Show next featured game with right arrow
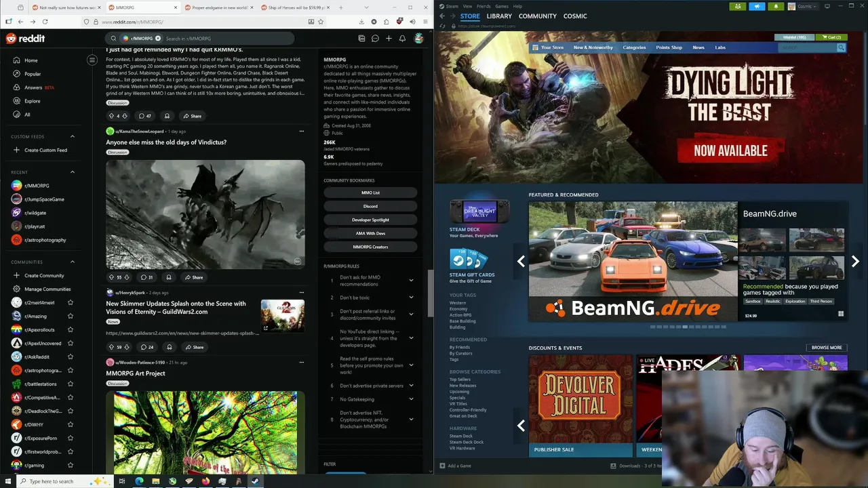This screenshot has height=488, width=868. (x=855, y=261)
